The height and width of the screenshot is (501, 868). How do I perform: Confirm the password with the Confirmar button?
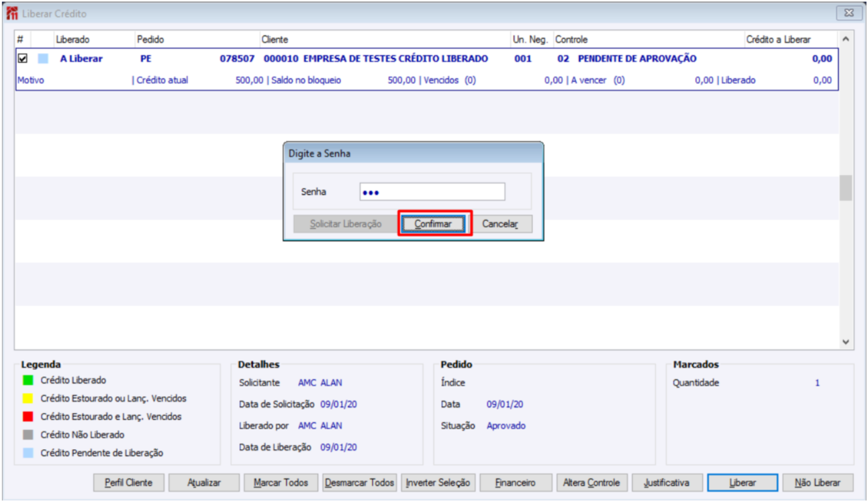[433, 224]
